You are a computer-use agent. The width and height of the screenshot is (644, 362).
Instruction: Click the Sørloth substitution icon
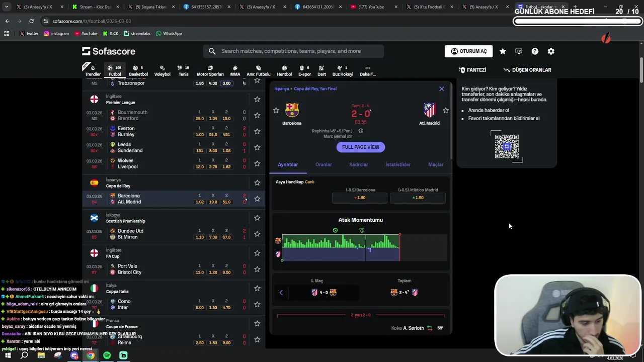[x=430, y=328]
